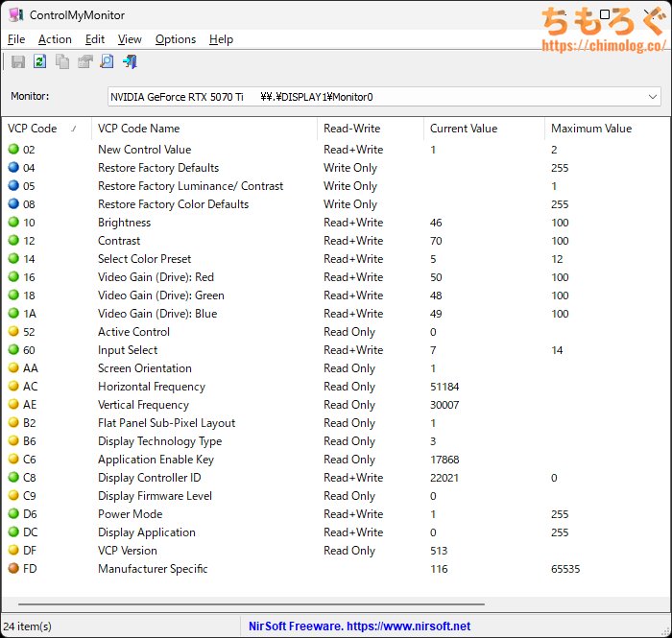Select Display Technology Type row
The image size is (672, 638).
coord(336,441)
